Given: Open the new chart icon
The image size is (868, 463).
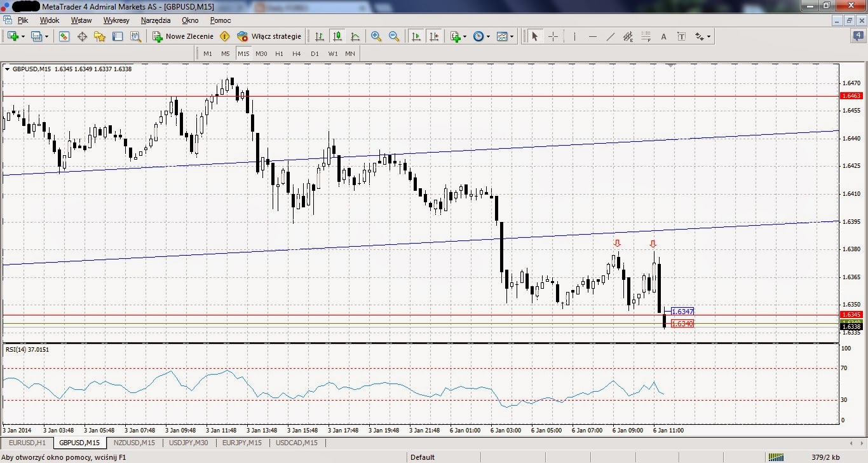Looking at the screenshot, I should click(13, 36).
